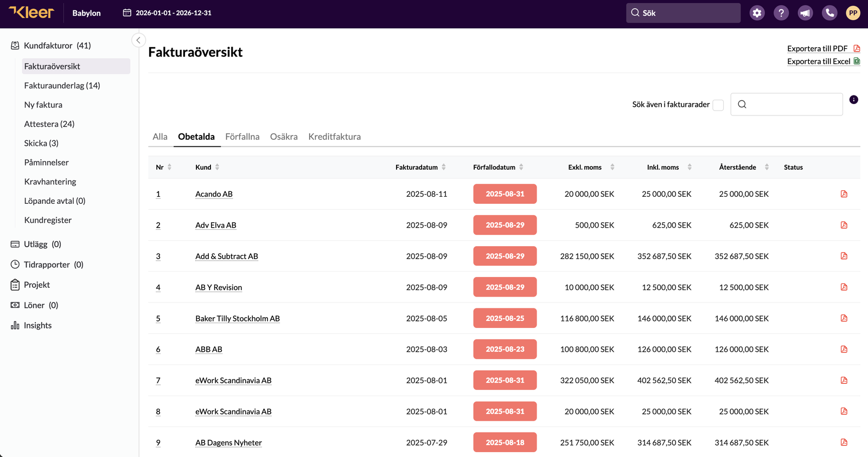Show the Kreditfaktura tab
868x457 pixels.
click(x=335, y=137)
